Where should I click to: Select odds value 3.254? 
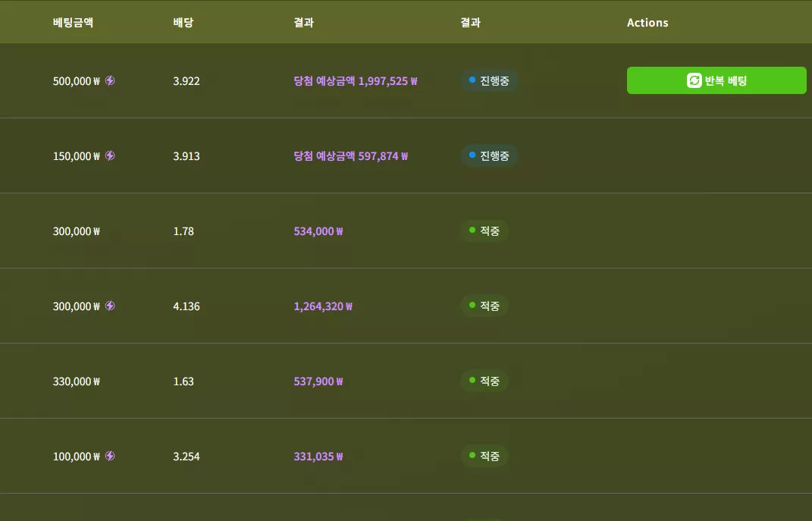pos(187,457)
